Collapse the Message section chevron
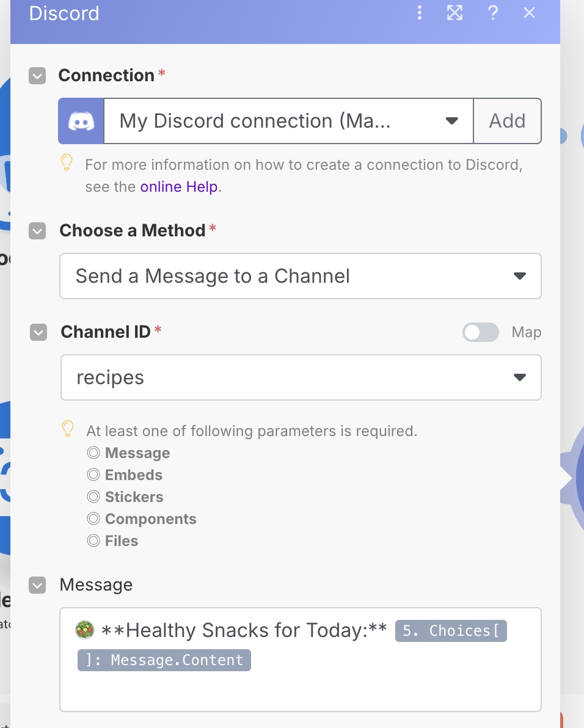This screenshot has width=584, height=728. tap(37, 586)
